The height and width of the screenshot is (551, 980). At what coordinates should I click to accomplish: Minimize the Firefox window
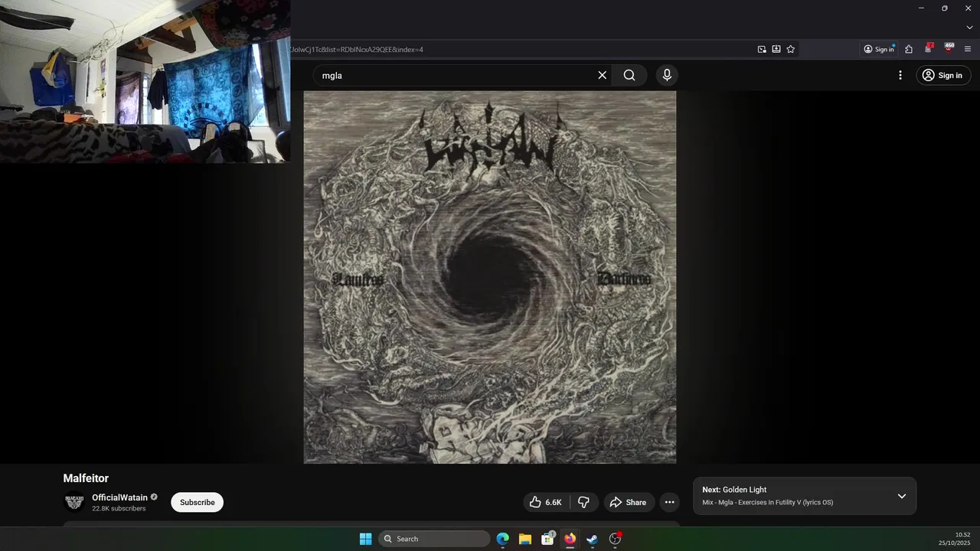921,8
